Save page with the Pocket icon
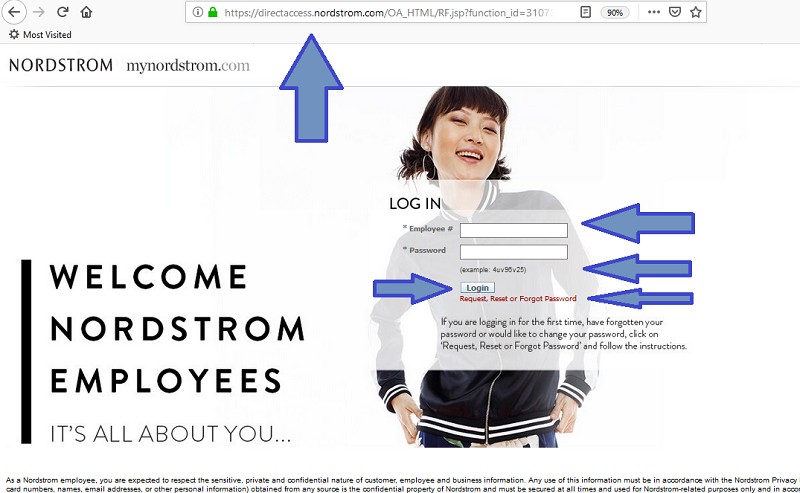This screenshot has width=800, height=493. coord(674,12)
